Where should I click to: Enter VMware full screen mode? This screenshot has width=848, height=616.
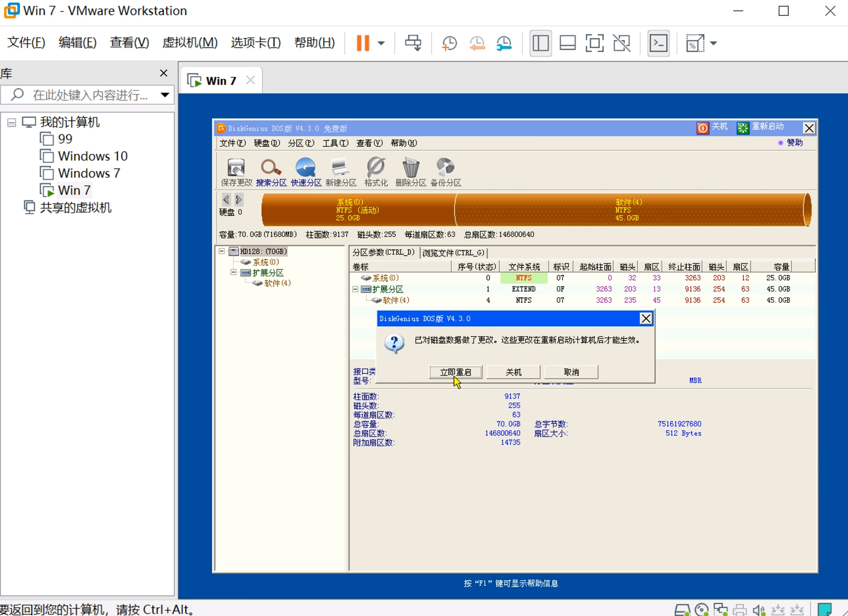595,43
